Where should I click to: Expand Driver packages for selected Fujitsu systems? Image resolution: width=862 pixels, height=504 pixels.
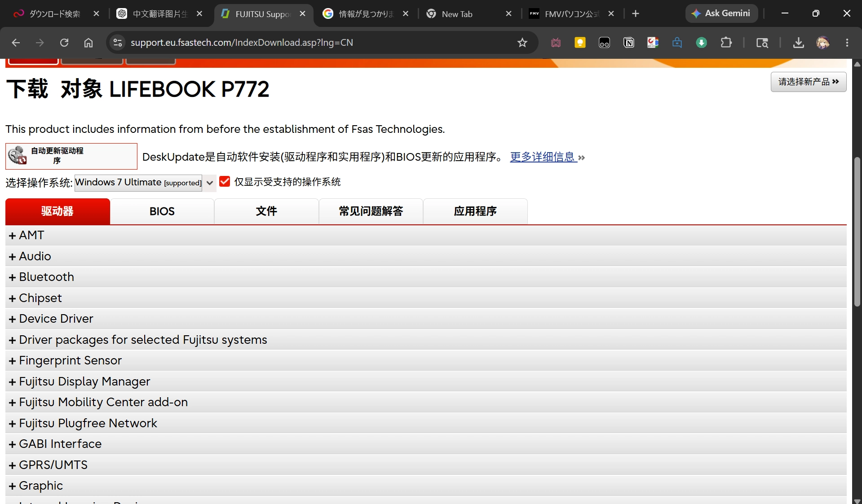(426, 340)
